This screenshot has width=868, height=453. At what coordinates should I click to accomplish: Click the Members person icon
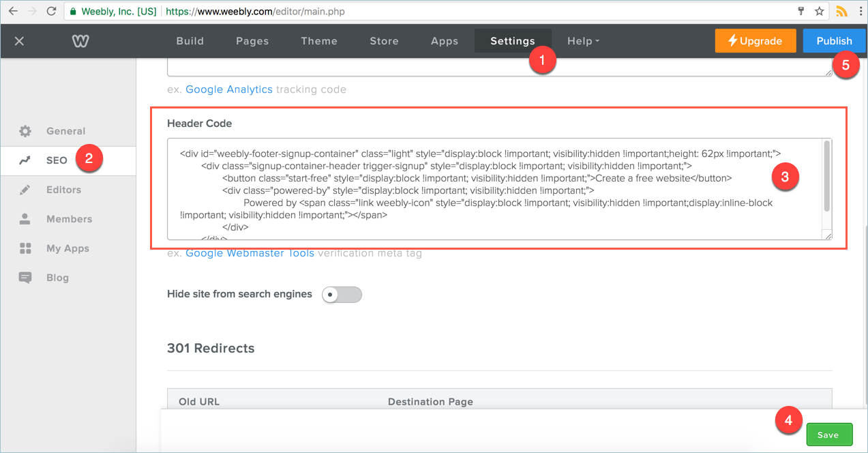tap(25, 219)
